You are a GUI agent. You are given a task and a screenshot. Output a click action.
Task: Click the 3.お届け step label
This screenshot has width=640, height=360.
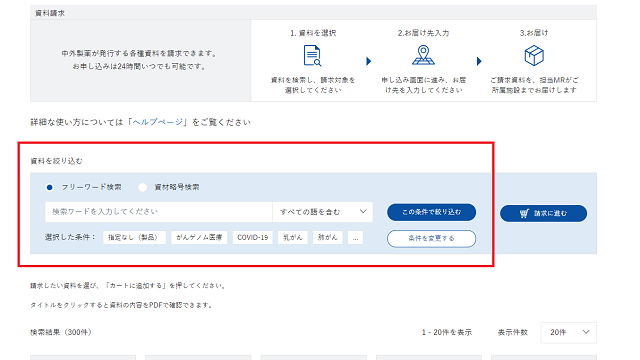tap(534, 33)
